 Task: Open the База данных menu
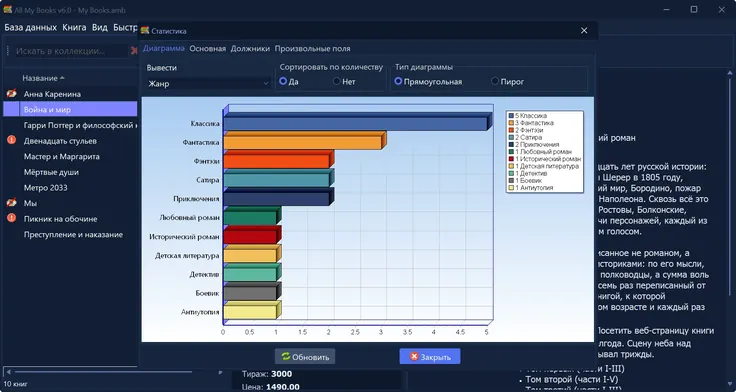coord(31,27)
